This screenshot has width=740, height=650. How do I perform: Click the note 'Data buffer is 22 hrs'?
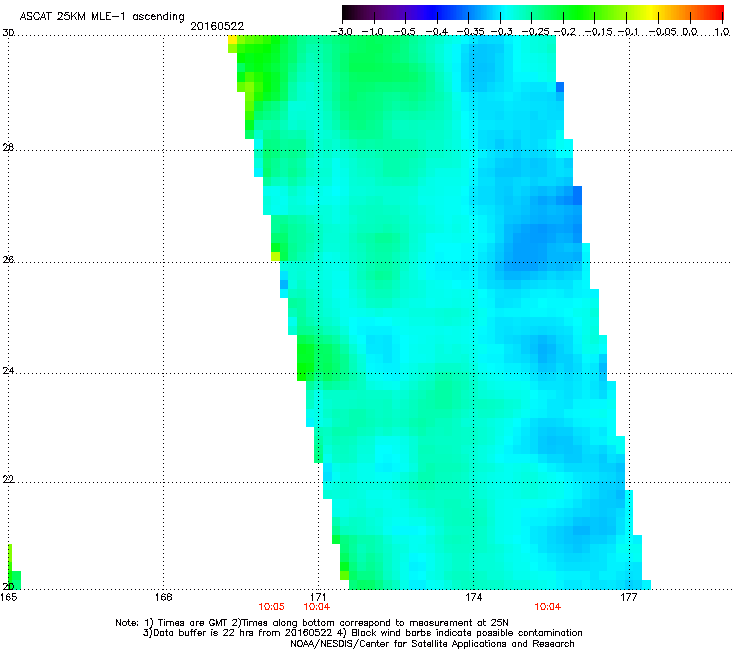click(x=202, y=633)
